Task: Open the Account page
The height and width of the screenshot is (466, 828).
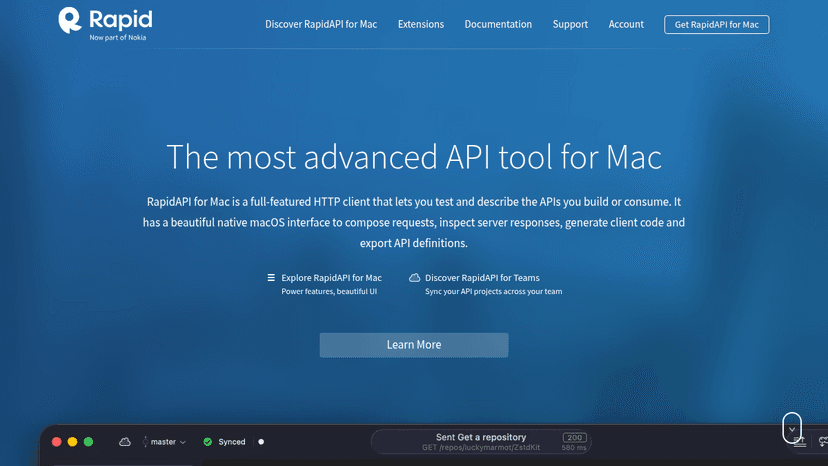Action: pos(626,24)
